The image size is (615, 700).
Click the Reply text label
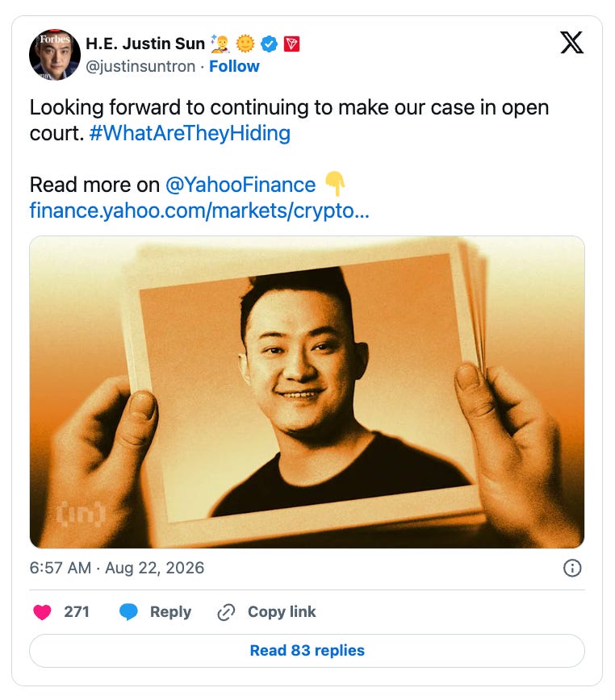coord(170,611)
